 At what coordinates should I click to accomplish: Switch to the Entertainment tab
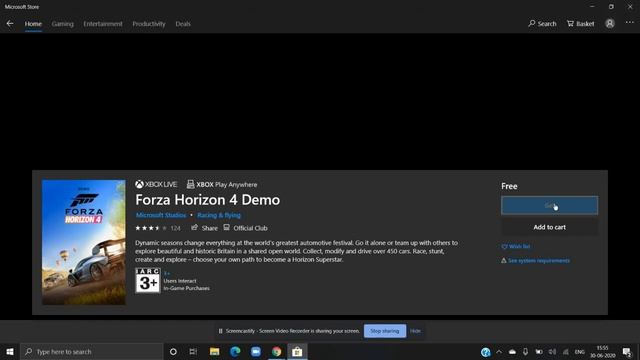click(x=103, y=24)
